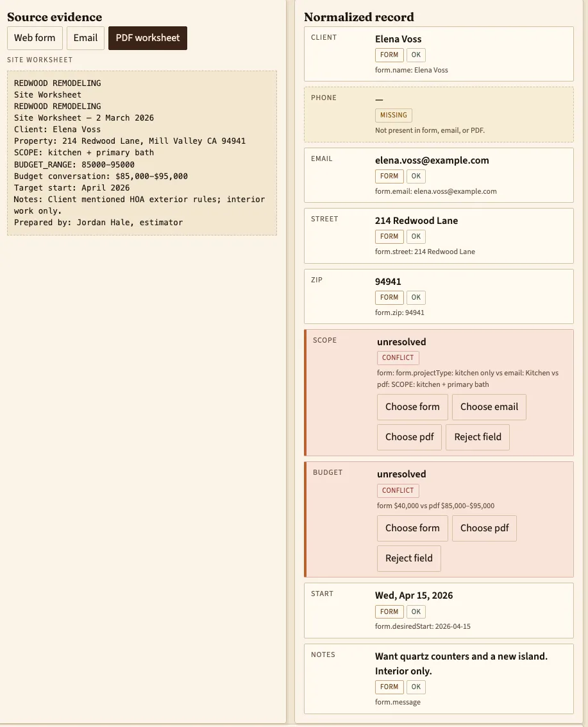Click OK badge under Elena Voss

[x=416, y=55]
